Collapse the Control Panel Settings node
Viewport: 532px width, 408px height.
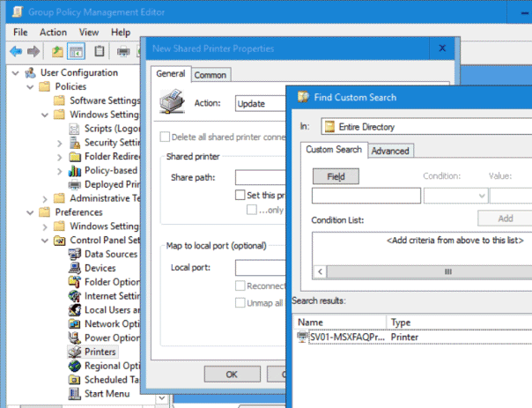point(45,241)
